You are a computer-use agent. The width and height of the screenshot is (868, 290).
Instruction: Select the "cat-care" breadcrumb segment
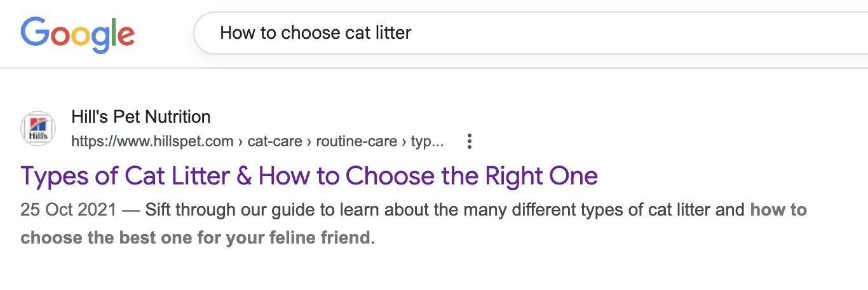coord(275,141)
